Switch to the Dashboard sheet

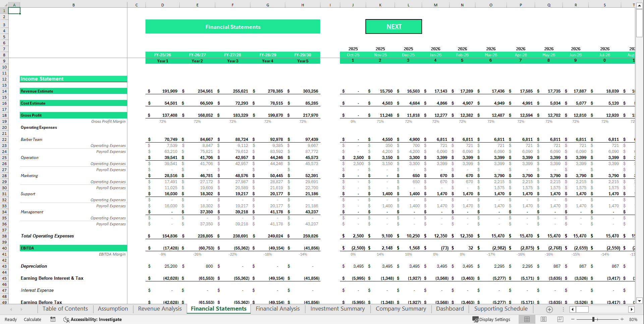450,309
